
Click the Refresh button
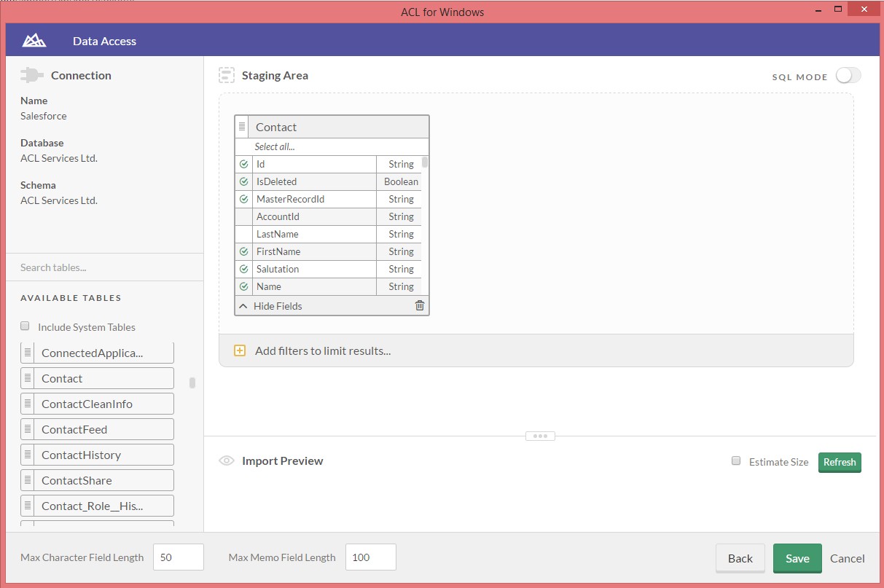pyautogui.click(x=839, y=462)
